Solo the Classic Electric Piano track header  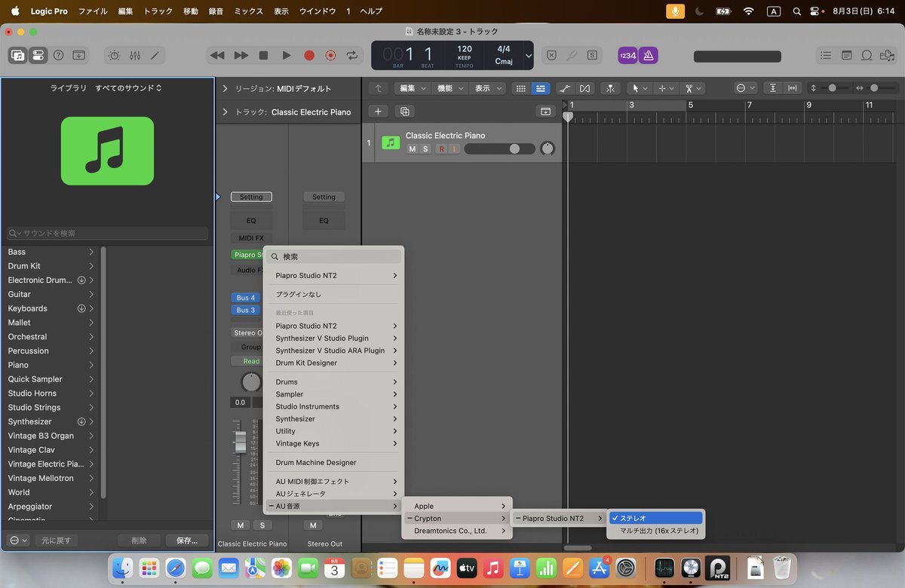pos(425,149)
